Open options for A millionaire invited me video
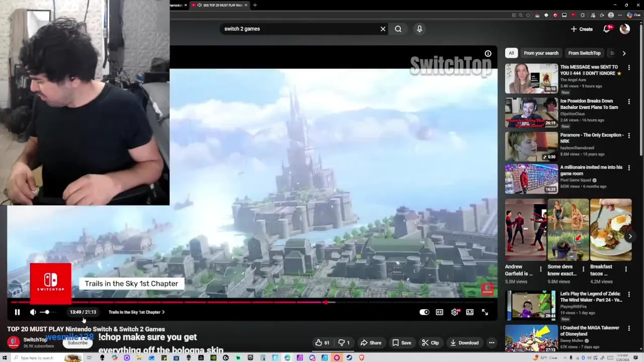Viewport: 644px width, 362px height. click(629, 168)
